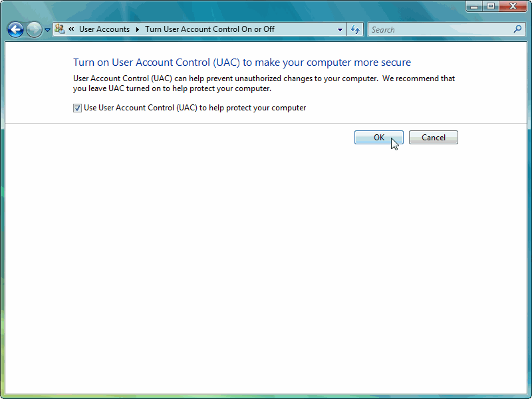Image resolution: width=532 pixels, height=399 pixels.
Task: Expand the arrow after User Accounts breadcrumb
Action: [x=138, y=29]
